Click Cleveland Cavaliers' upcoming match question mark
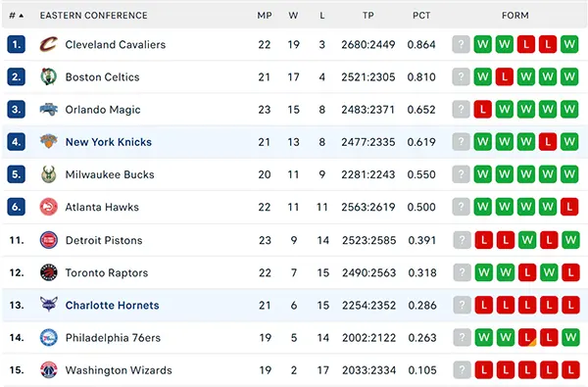 461,44
